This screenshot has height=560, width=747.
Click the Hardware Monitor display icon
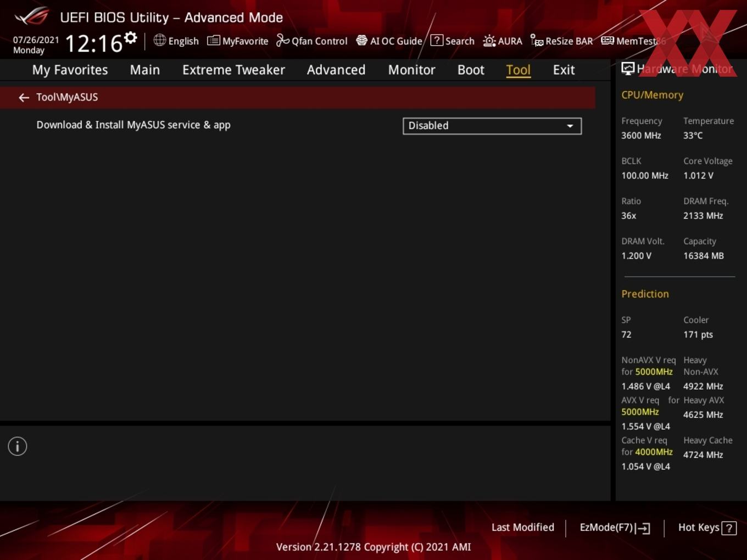coord(628,69)
